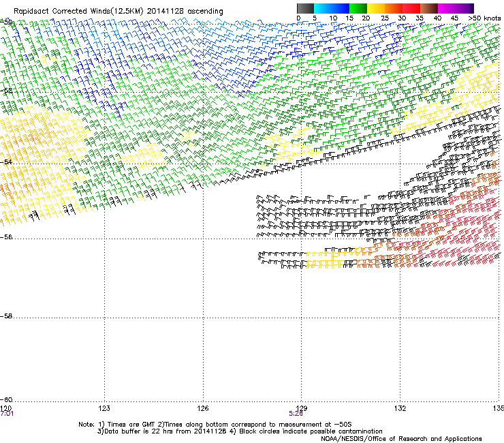Image resolution: width=504 pixels, height=443 pixels.
Task: Click the gray 0-5 knots legend swatch
Action: (x=305, y=8)
